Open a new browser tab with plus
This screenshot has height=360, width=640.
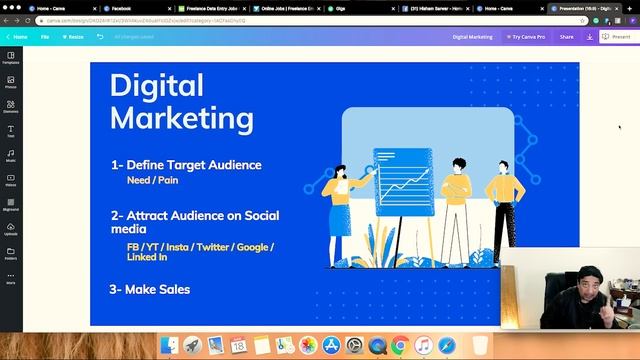point(629,8)
